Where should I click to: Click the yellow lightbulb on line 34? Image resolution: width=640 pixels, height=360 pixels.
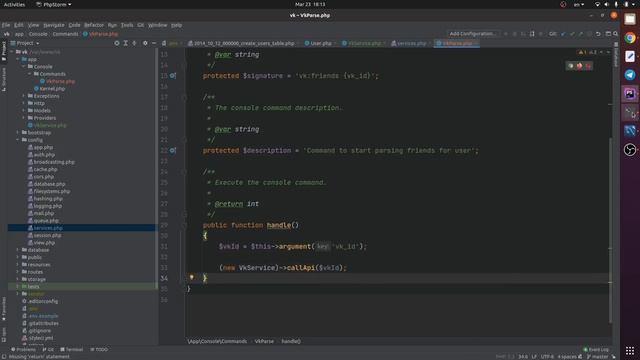coord(191,277)
